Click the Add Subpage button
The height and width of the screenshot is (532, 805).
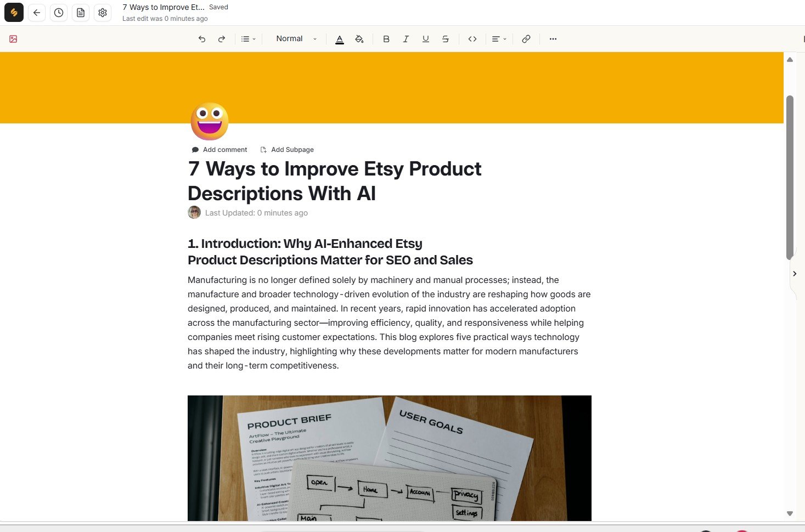pos(287,150)
